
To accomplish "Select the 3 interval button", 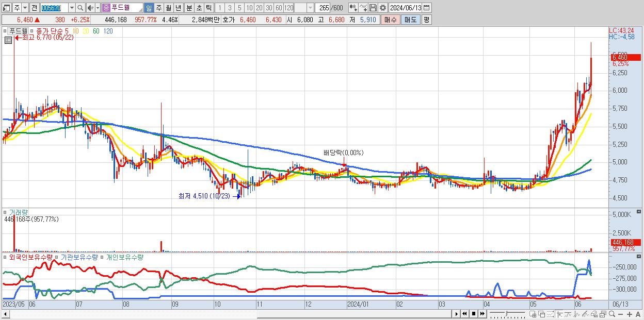I will point(230,8).
